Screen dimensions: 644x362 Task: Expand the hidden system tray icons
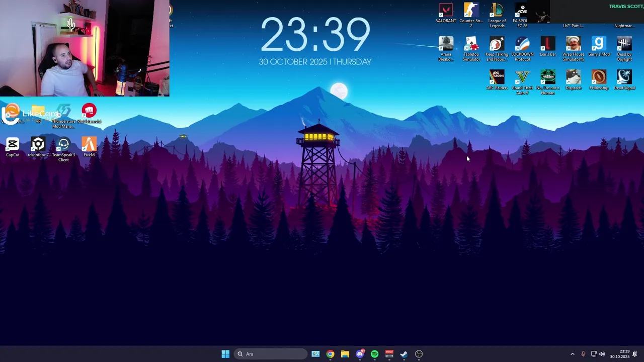tap(572, 354)
